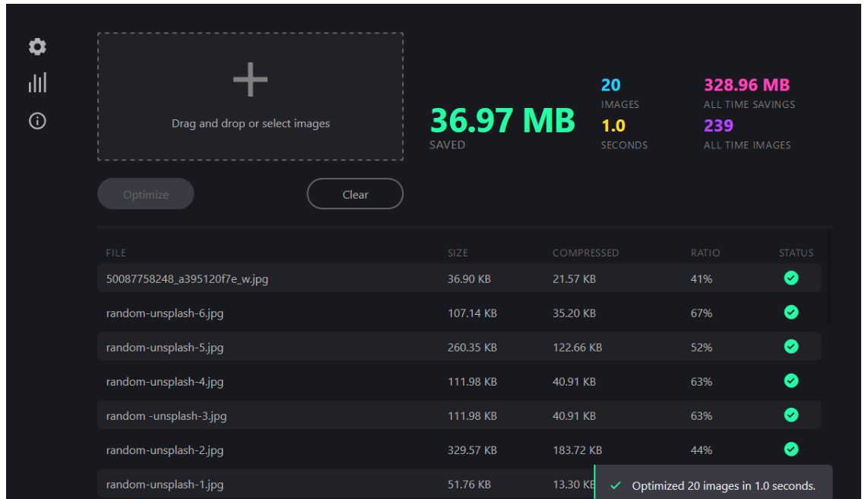Click the STATUS column header
This screenshot has width=868, height=499.
click(796, 253)
